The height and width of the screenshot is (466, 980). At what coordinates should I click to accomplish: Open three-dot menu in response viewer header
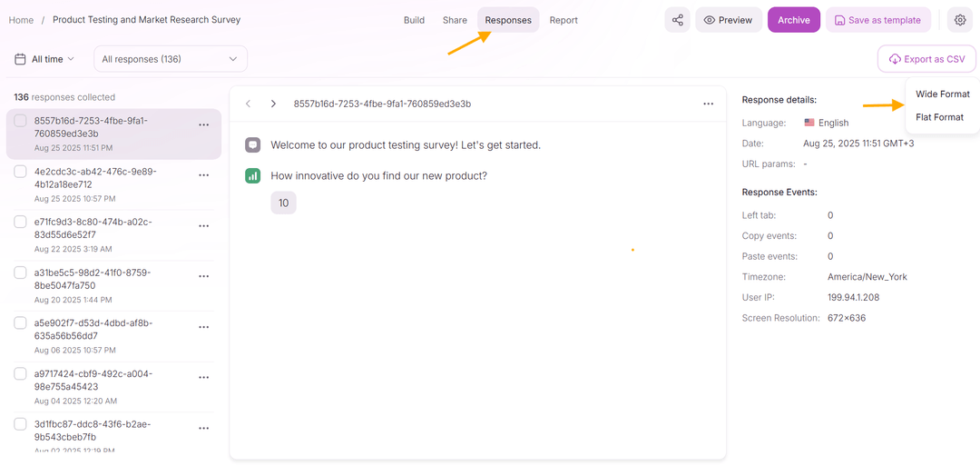click(708, 104)
